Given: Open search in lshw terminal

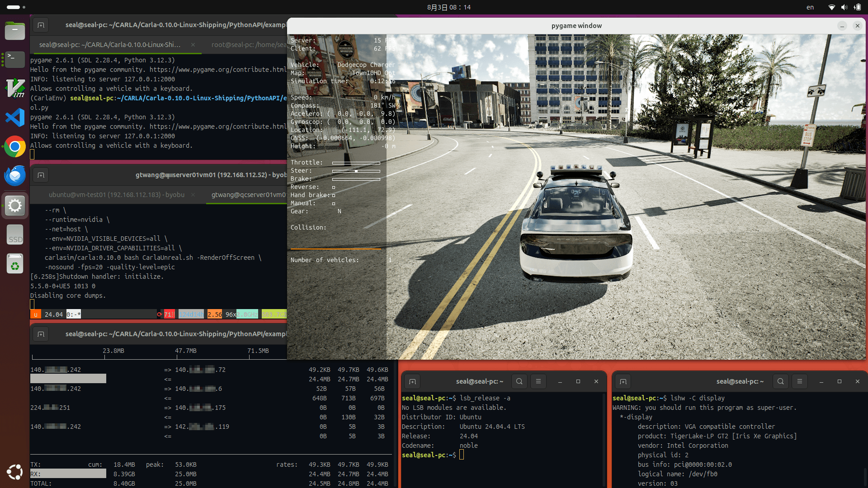Looking at the screenshot, I should pyautogui.click(x=781, y=381).
